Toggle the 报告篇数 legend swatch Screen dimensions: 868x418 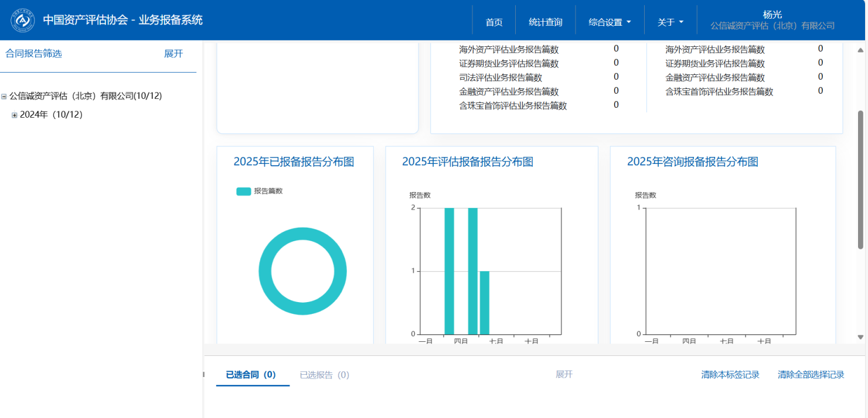click(243, 191)
